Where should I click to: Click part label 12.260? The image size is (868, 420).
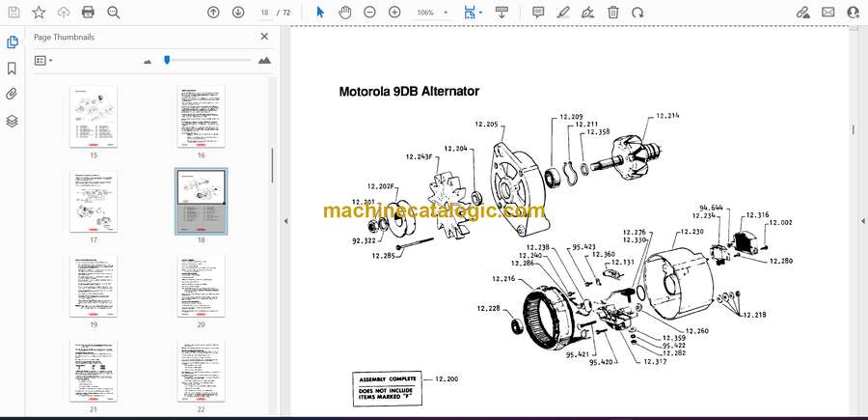pos(696,331)
